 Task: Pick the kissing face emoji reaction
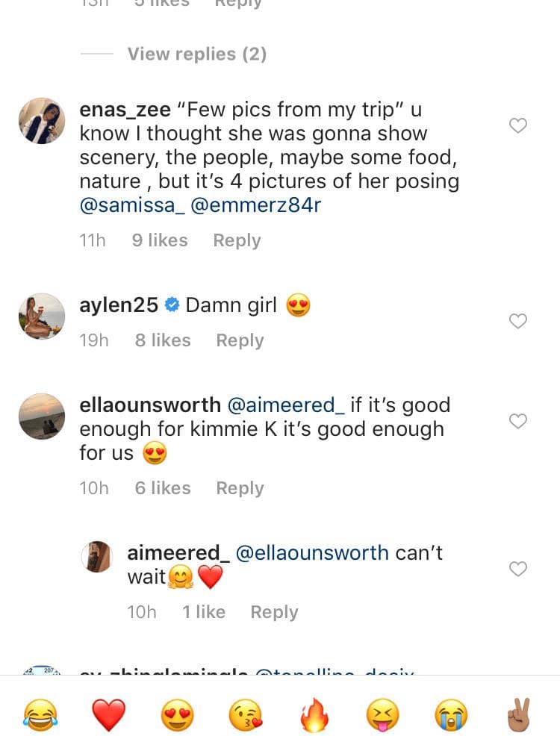(246, 715)
